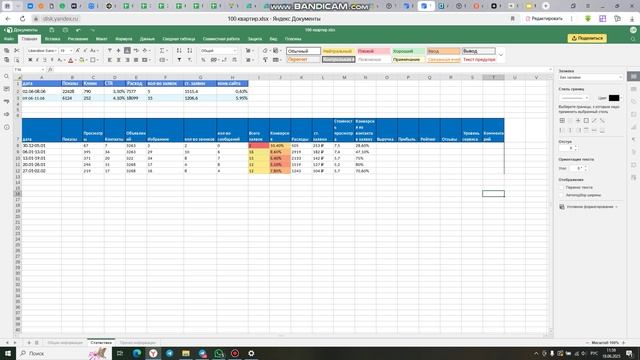Open WhatsApp in taskbar
This screenshot has height=360, width=640.
(x=218, y=353)
